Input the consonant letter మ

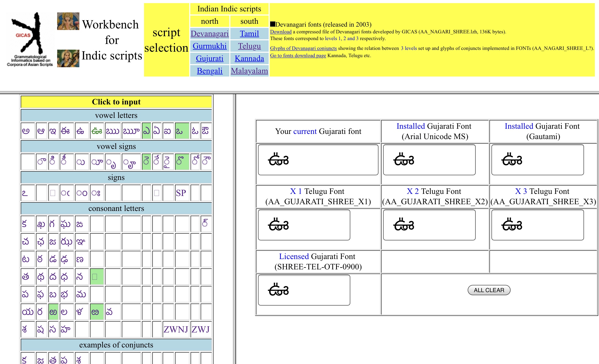point(81,294)
